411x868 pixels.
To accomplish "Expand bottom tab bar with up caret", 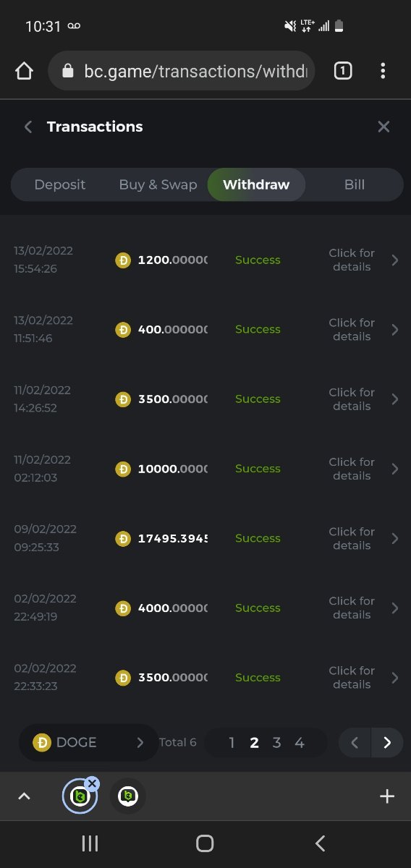I will 24,796.
